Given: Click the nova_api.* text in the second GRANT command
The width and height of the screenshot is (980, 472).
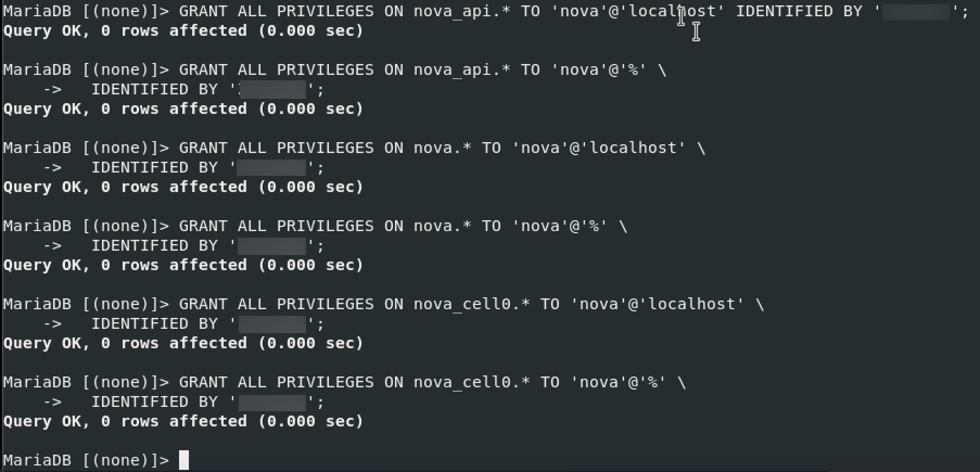Looking at the screenshot, I should point(462,70).
